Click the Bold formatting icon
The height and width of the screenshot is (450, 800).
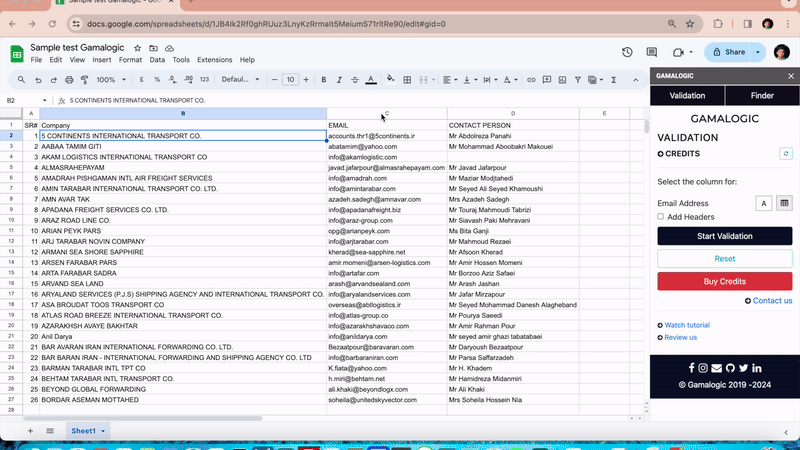(x=323, y=79)
